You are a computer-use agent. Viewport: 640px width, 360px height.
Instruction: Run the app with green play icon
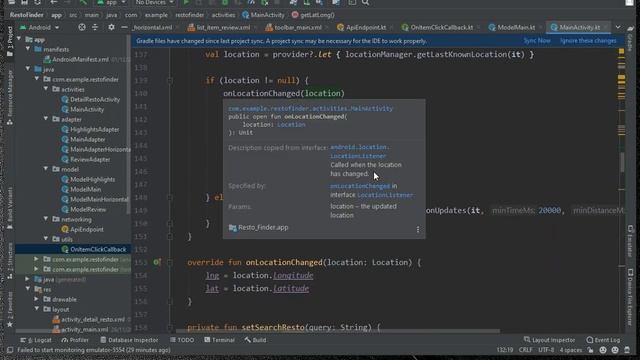tap(186, 2)
